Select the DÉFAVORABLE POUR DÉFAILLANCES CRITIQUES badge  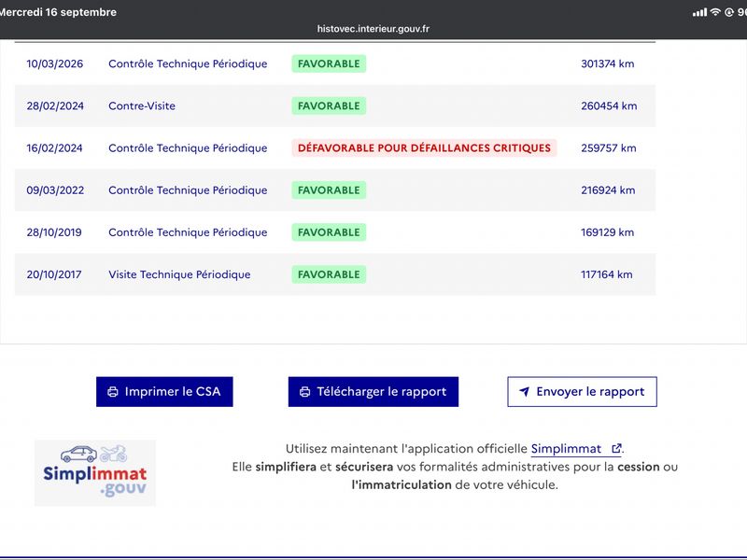(424, 148)
